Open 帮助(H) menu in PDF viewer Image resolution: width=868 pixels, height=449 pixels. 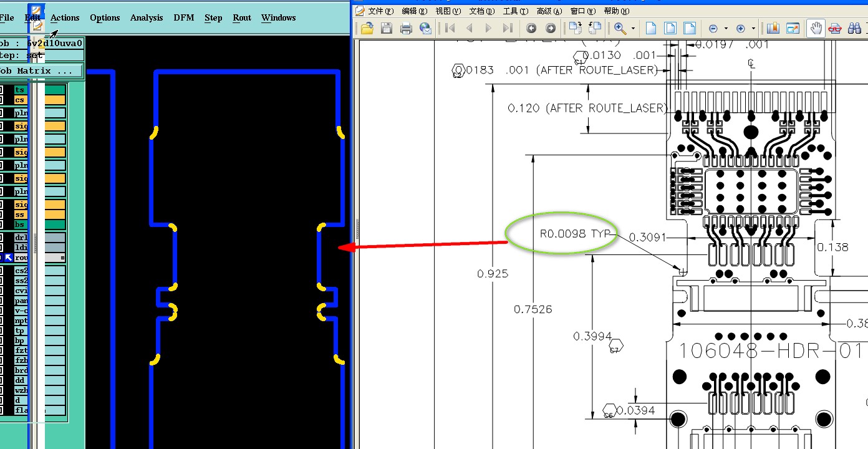[617, 11]
